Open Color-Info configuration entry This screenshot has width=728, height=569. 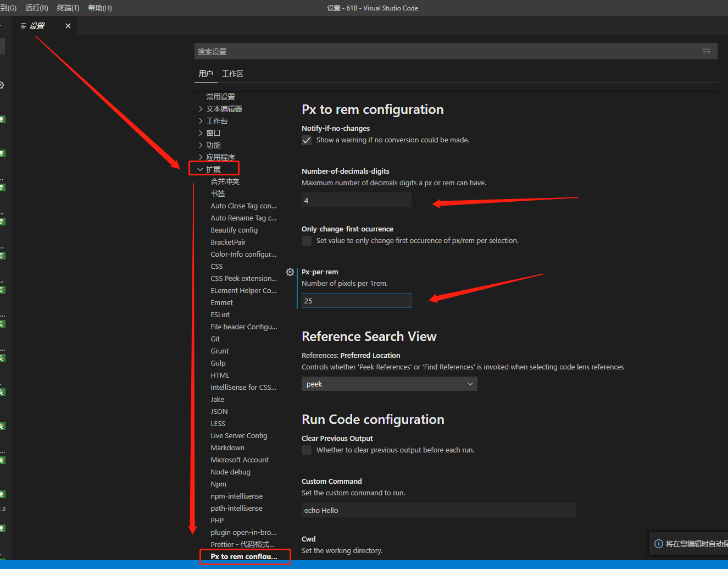click(243, 254)
